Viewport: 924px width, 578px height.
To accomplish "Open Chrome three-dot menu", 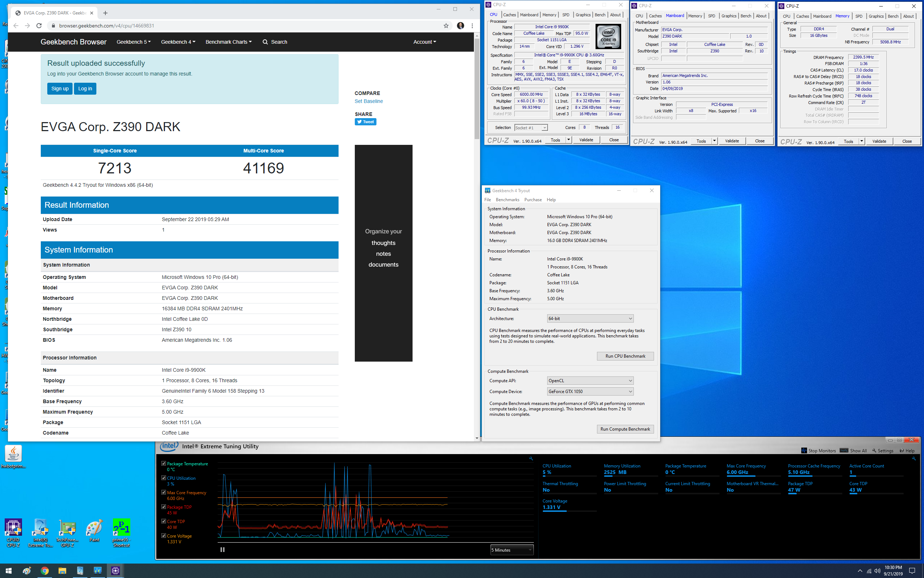I will 472,26.
